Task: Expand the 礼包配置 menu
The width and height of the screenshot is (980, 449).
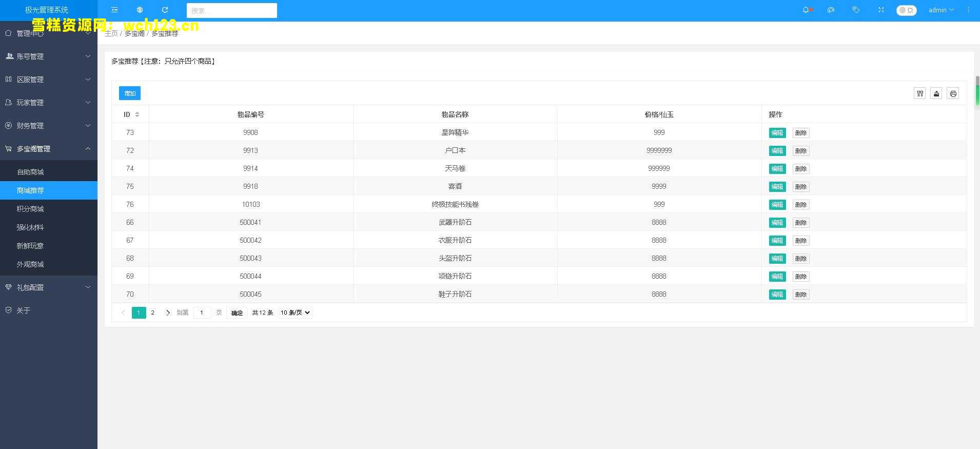Action: 49,287
